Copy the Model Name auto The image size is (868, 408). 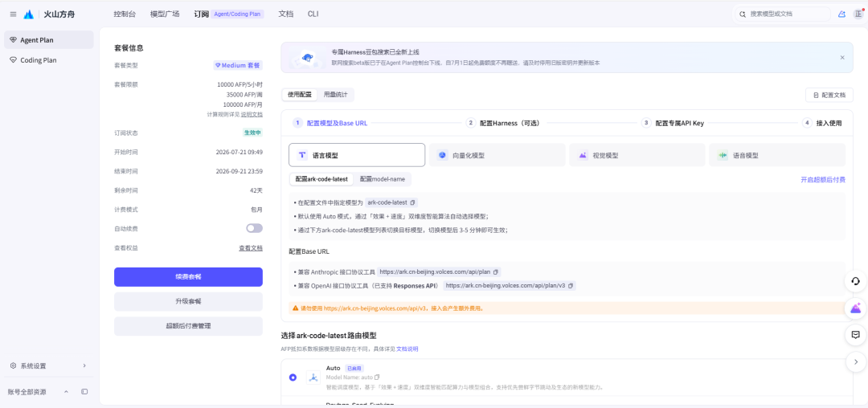tap(377, 377)
